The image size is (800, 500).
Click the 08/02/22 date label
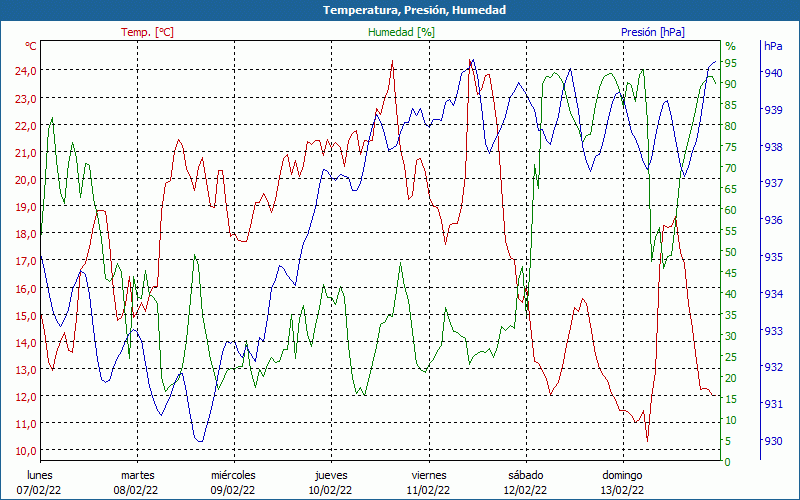pos(136,491)
